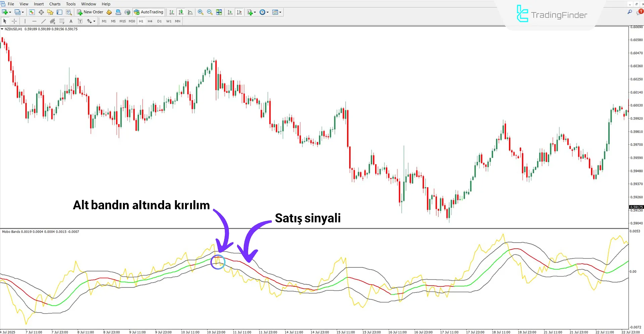Switch to line chart mode
Screen dimensions: 644x334
coord(190,12)
